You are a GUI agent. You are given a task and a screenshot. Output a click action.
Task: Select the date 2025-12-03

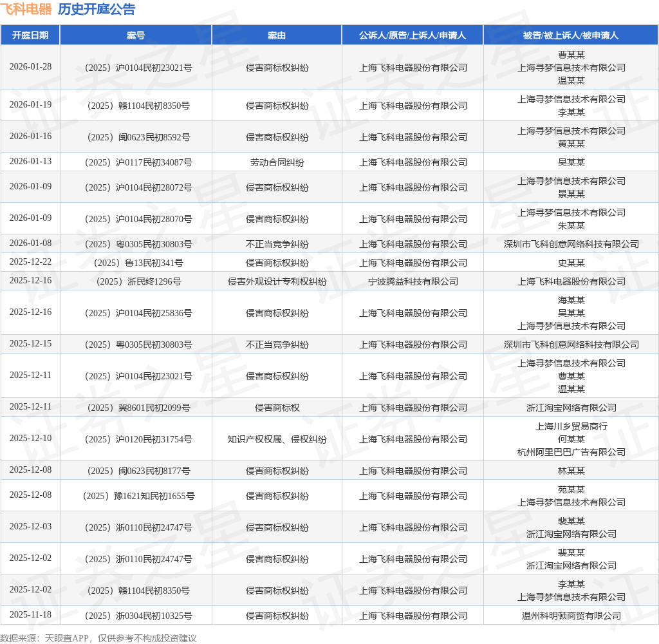[x=31, y=527]
